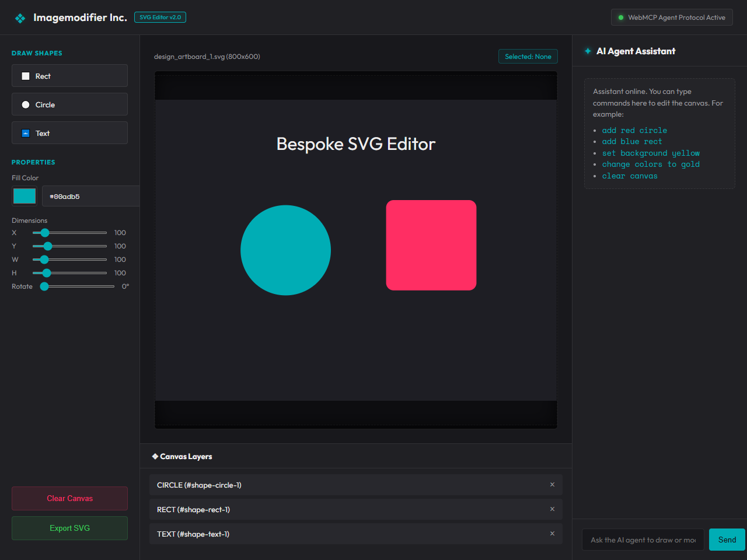747x560 pixels.
Task: Open the teal fill color swatch
Action: click(25, 196)
